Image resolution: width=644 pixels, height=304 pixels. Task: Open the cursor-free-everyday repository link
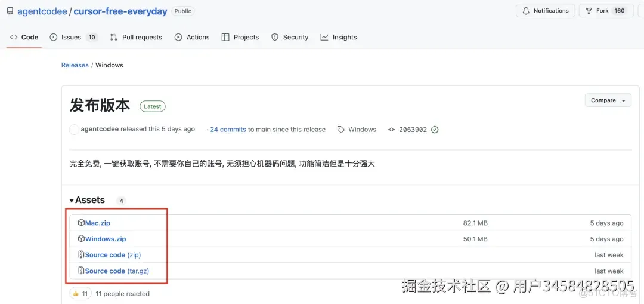point(120,11)
